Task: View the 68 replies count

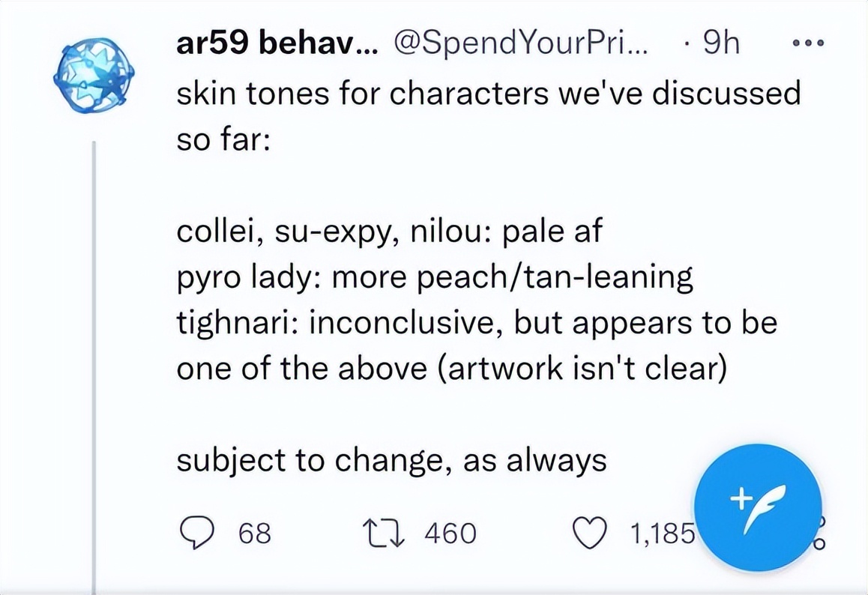Action: click(255, 533)
